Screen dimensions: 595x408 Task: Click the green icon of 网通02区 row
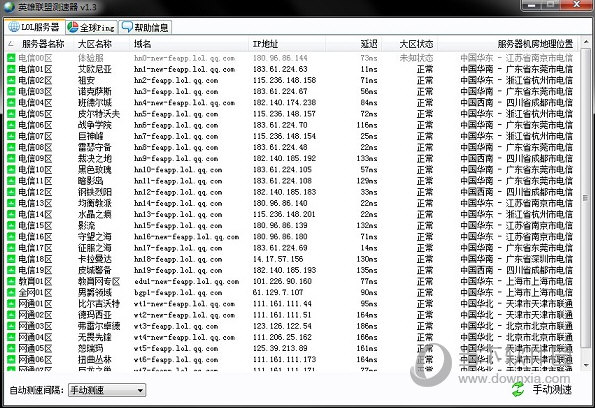click(11, 315)
